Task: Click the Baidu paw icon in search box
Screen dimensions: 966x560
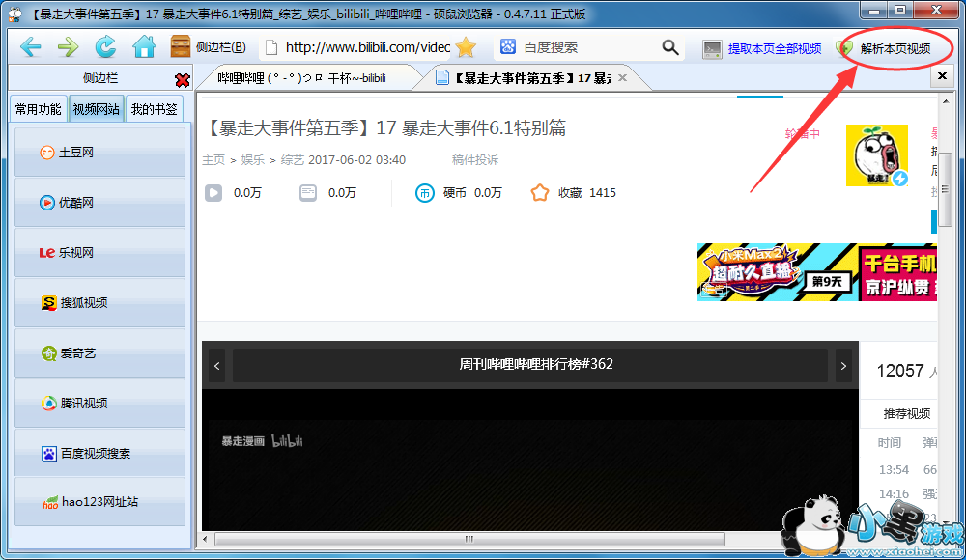Action: [508, 46]
